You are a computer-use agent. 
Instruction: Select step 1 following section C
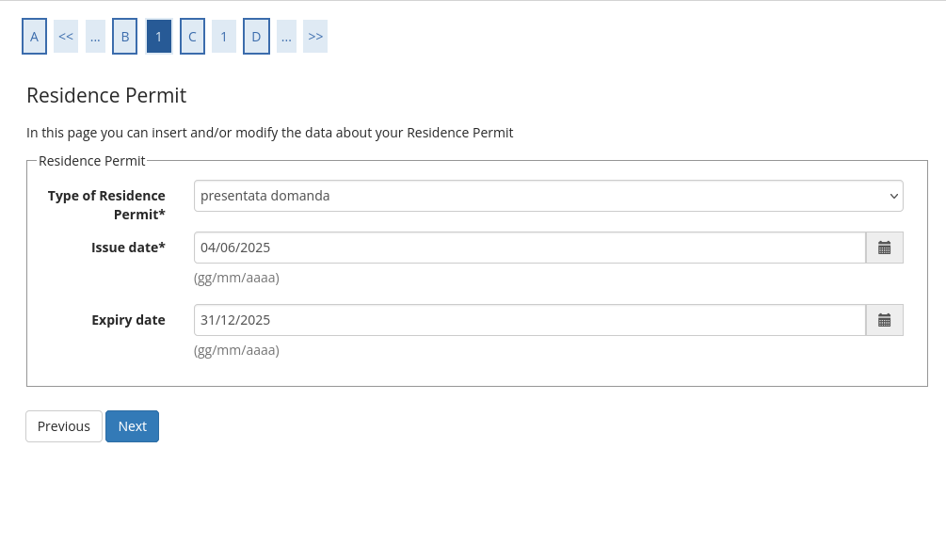click(x=224, y=37)
